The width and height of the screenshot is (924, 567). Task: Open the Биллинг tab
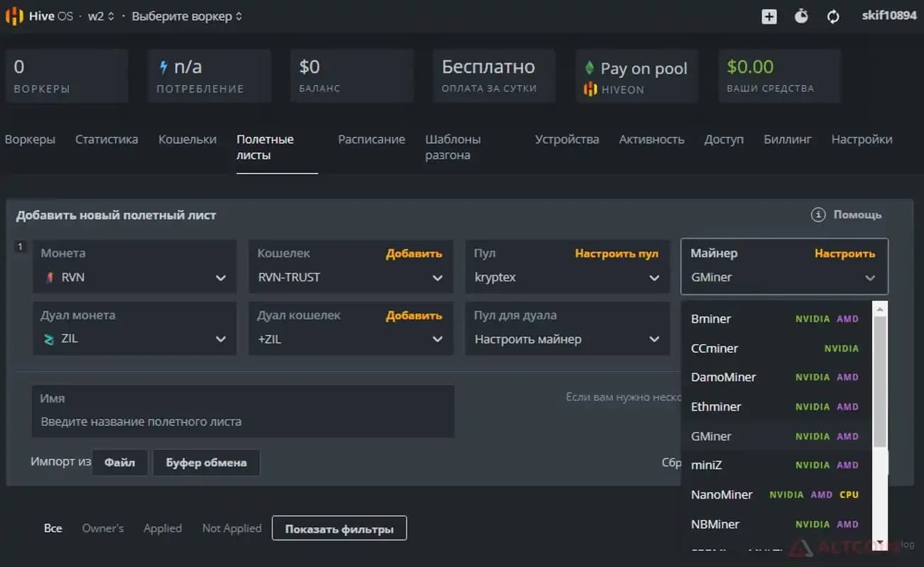coord(788,139)
